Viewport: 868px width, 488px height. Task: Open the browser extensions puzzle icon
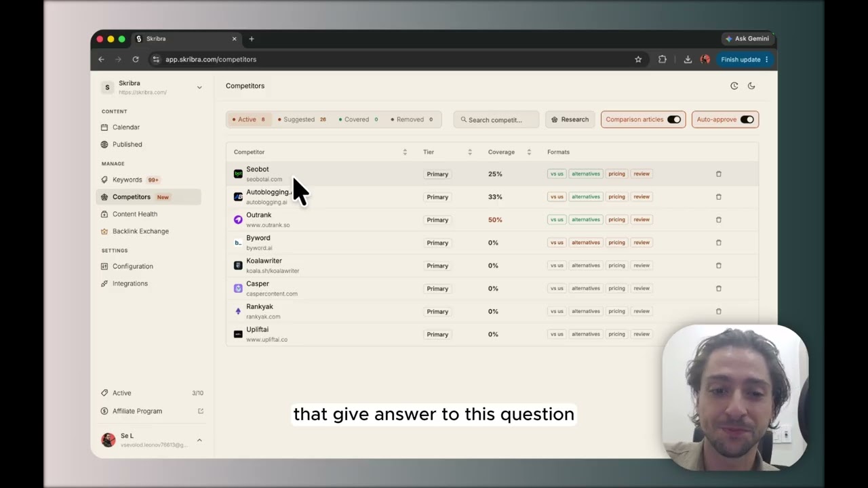(663, 60)
